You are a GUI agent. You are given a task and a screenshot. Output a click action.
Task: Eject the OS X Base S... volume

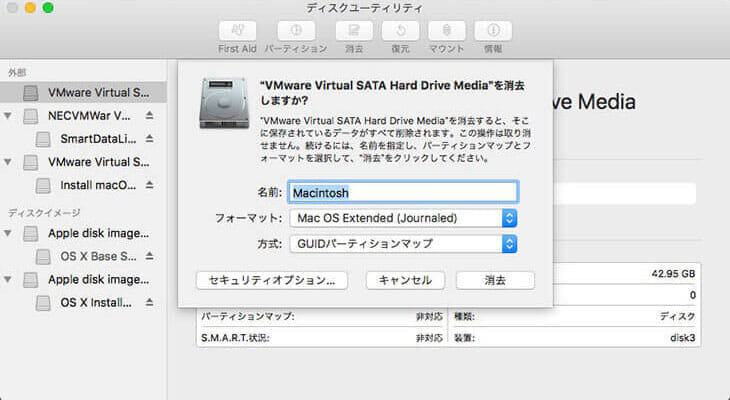pos(149,256)
